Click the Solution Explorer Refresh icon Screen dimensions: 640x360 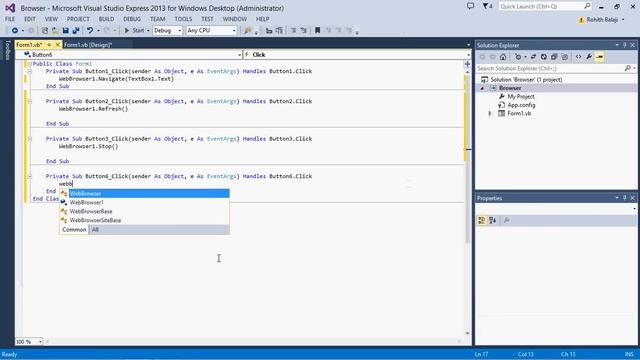click(544, 57)
